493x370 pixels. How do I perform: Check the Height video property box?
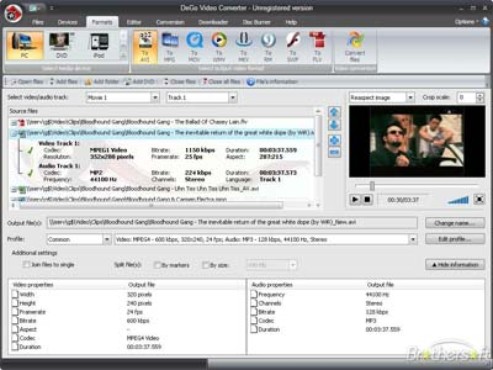(15, 303)
